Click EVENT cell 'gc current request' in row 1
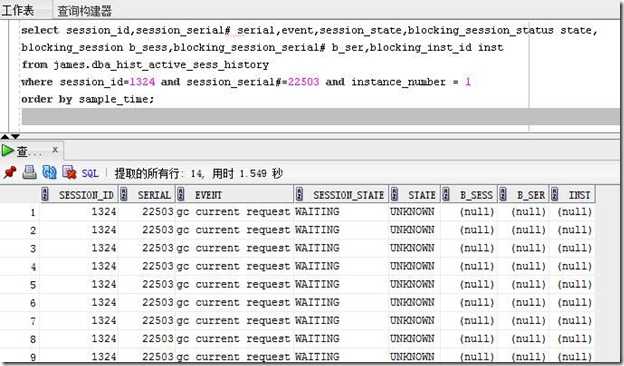This screenshot has height=366, width=624. [x=234, y=212]
